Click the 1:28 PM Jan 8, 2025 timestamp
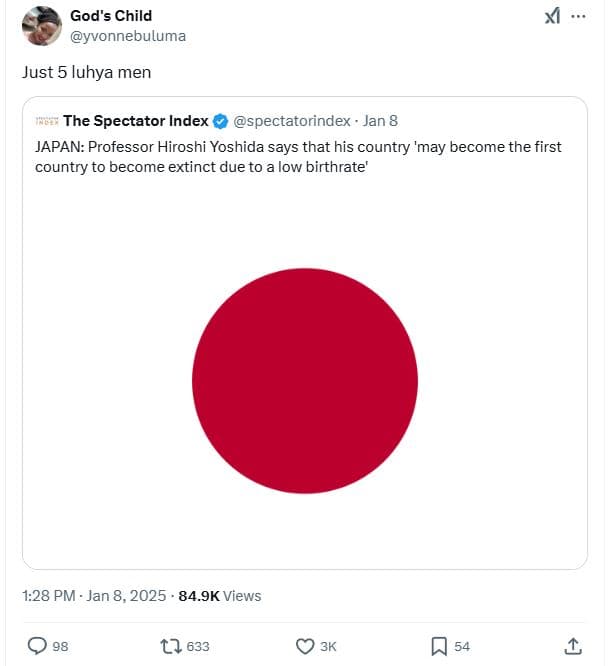611x666 pixels. (92, 596)
